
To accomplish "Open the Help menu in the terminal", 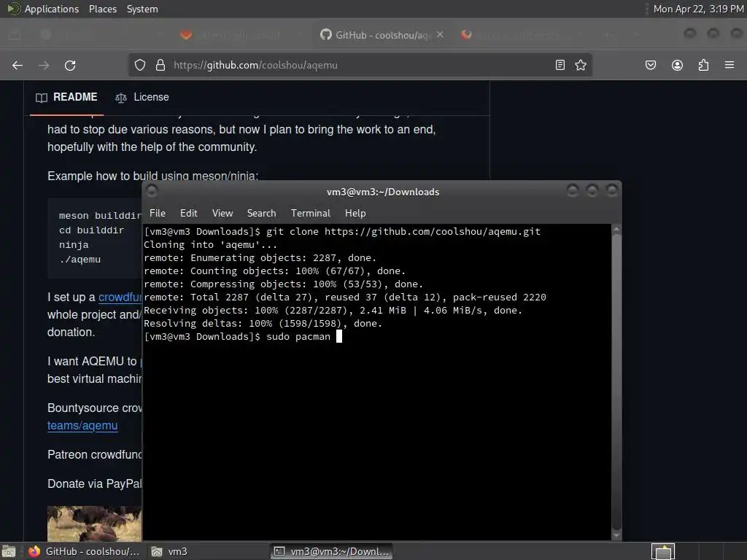I will (355, 214).
